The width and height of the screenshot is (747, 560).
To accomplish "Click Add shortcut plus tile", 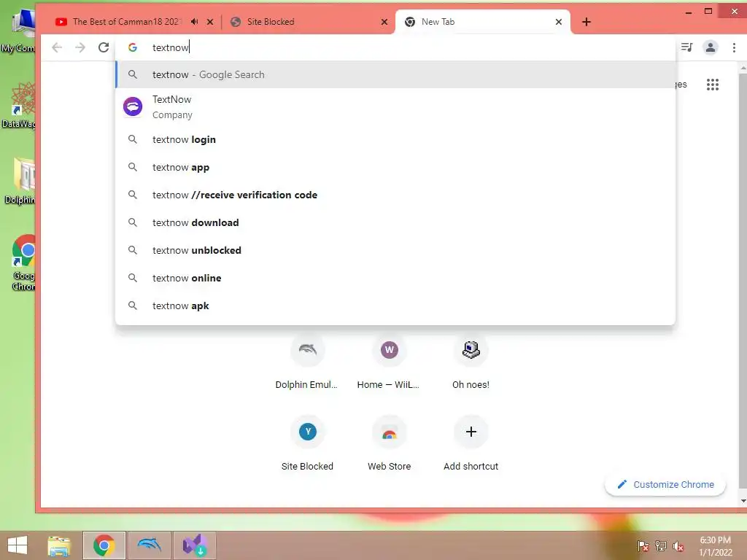I will pyautogui.click(x=471, y=443).
